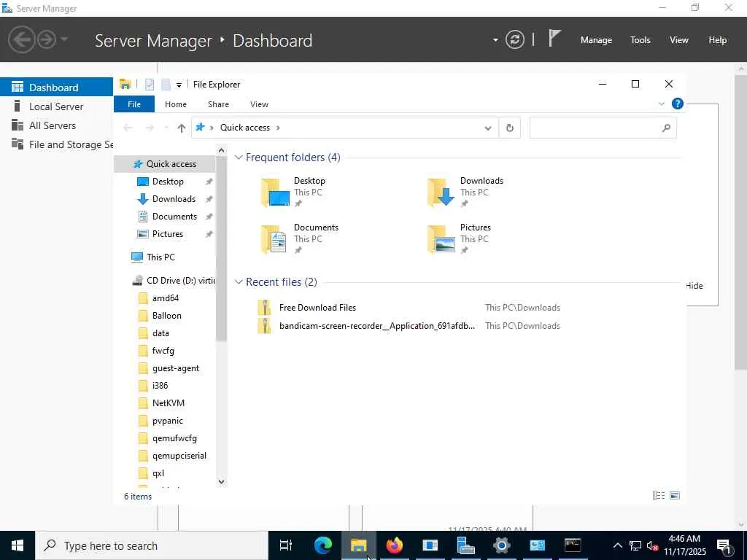This screenshot has width=747, height=560.
Task: Open the Server Manager navigation history dropdown
Action: point(64,39)
